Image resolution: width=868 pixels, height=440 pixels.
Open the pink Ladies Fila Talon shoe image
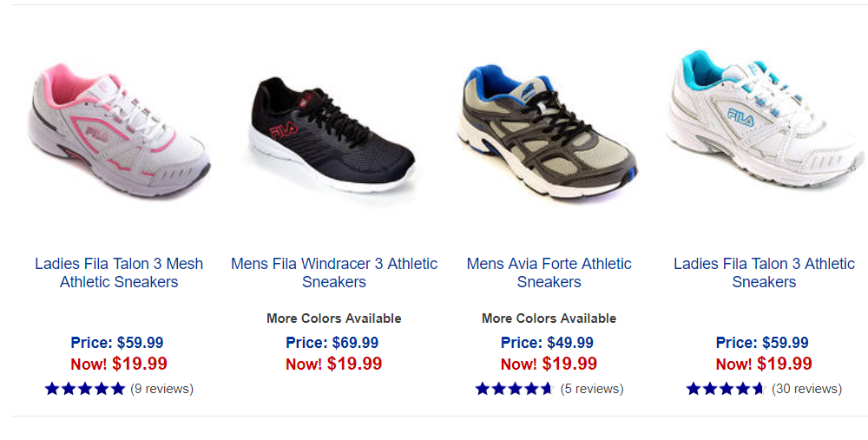pos(119,127)
